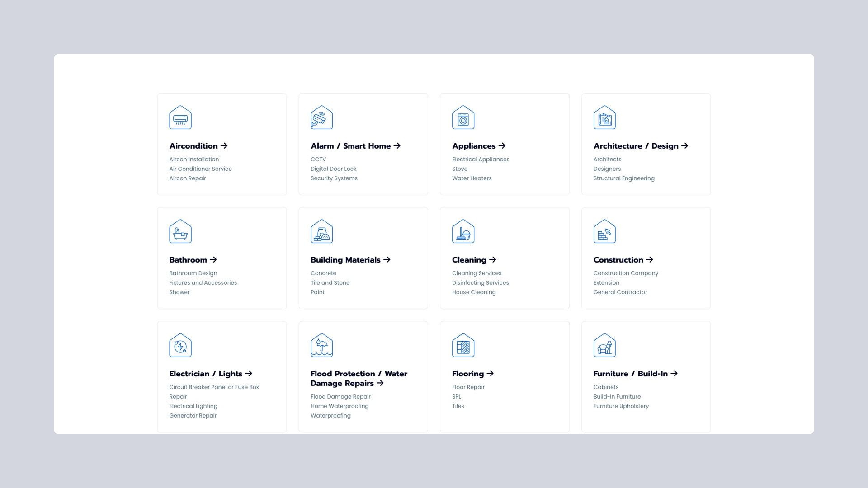The width and height of the screenshot is (868, 488).
Task: Click the CCTV camera icon for Alarm / Smart Home
Action: point(322,117)
